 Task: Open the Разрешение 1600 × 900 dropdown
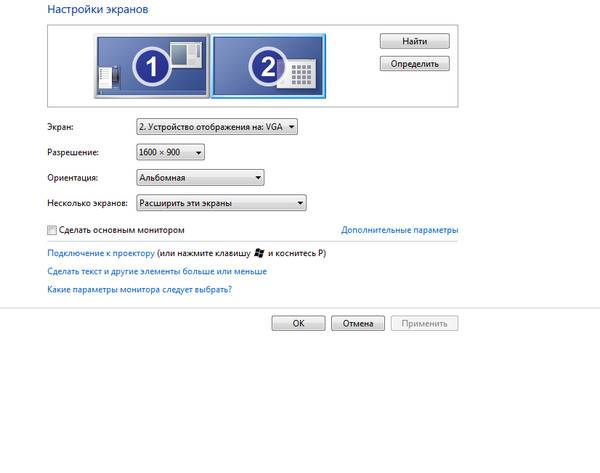click(x=170, y=152)
